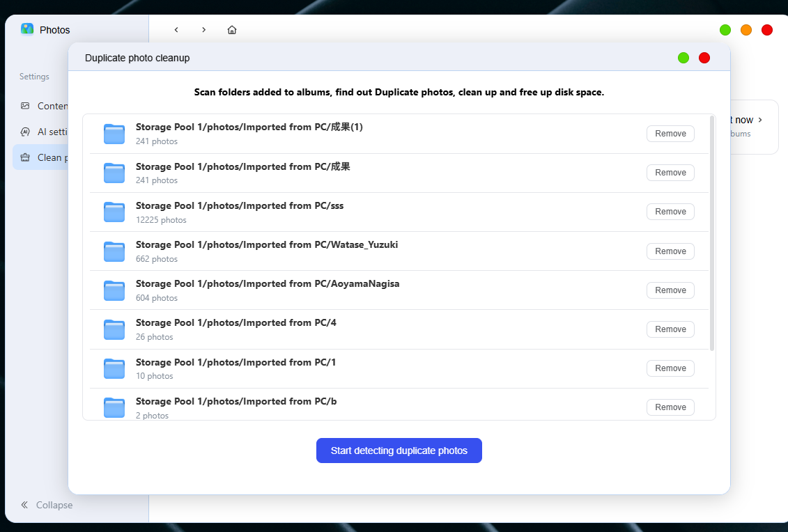Click folder icon for sss row

tap(114, 212)
